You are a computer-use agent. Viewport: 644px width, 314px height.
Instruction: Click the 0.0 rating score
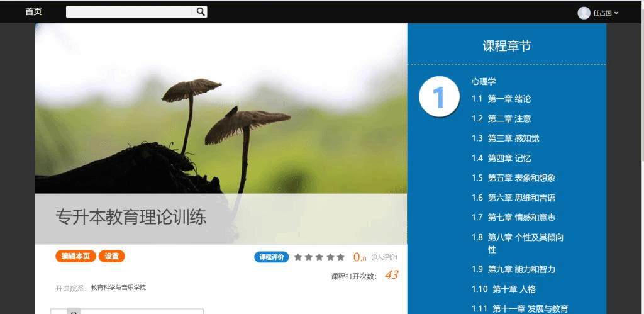[359, 257]
